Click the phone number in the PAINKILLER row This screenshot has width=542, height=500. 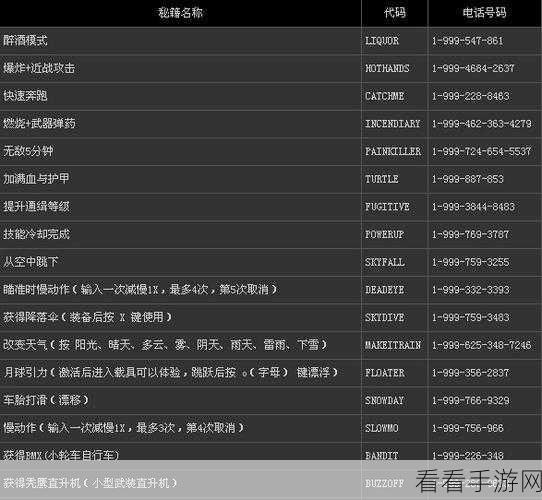point(482,151)
